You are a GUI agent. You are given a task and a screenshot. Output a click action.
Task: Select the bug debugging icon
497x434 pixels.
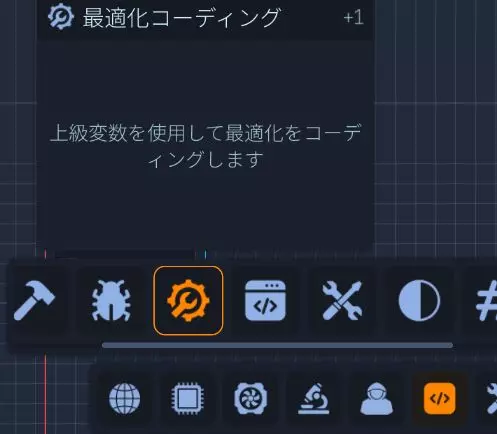111,301
